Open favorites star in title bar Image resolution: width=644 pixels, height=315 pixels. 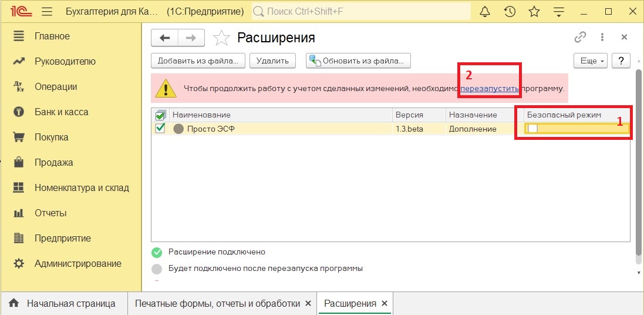click(534, 12)
